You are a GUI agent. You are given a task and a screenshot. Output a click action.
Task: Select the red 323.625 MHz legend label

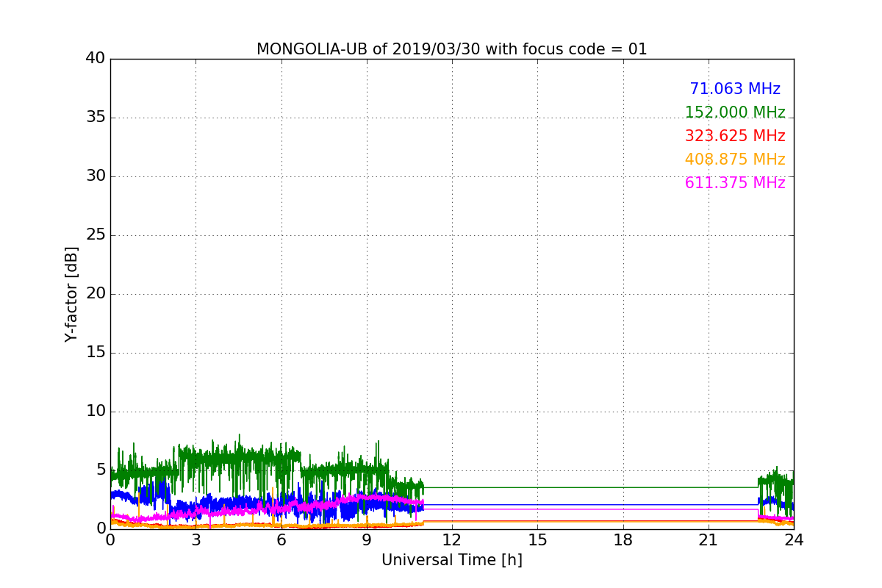tap(735, 136)
